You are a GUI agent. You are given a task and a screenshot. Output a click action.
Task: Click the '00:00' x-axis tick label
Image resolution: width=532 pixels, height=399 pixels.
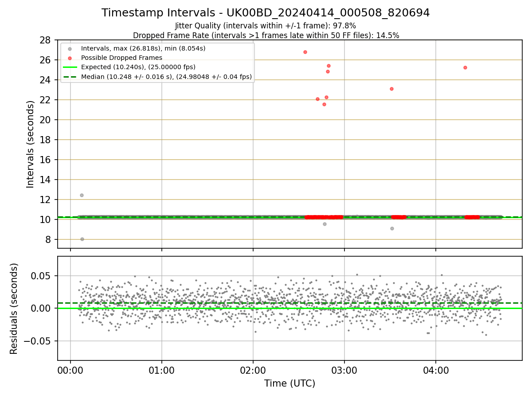[x=70, y=370]
